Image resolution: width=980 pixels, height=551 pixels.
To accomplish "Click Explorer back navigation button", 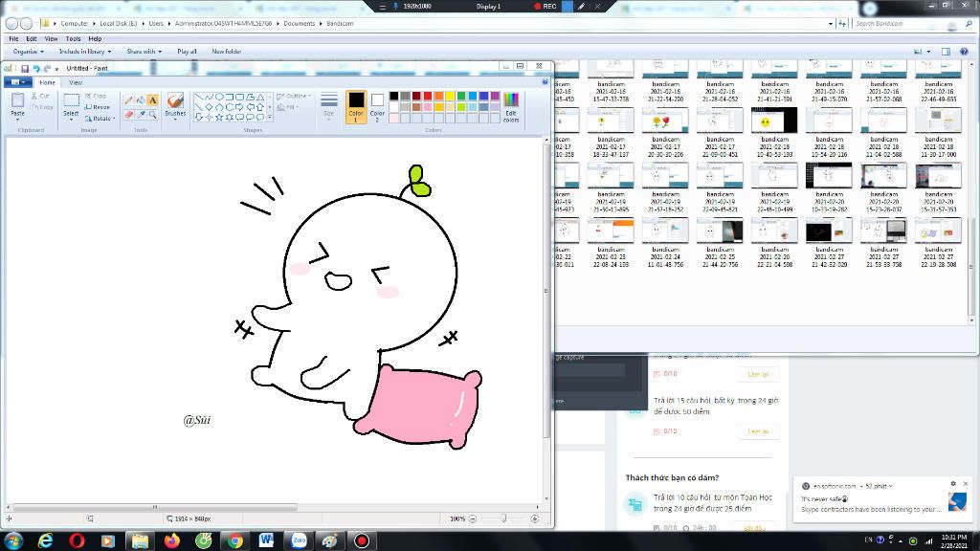I will [11, 23].
